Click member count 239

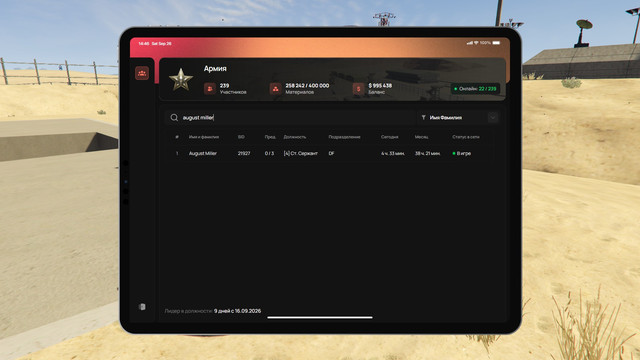click(224, 86)
